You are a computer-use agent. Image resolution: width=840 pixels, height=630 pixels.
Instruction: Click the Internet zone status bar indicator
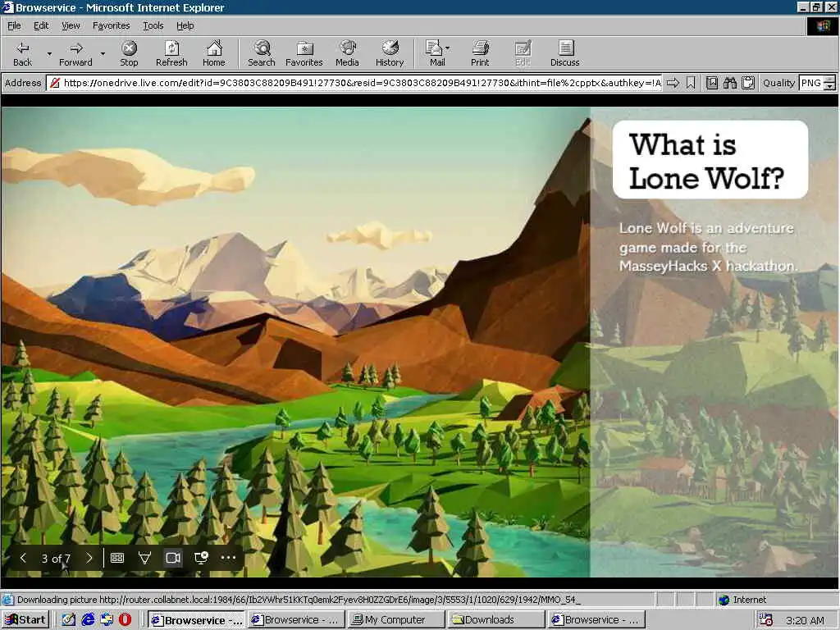point(742,600)
